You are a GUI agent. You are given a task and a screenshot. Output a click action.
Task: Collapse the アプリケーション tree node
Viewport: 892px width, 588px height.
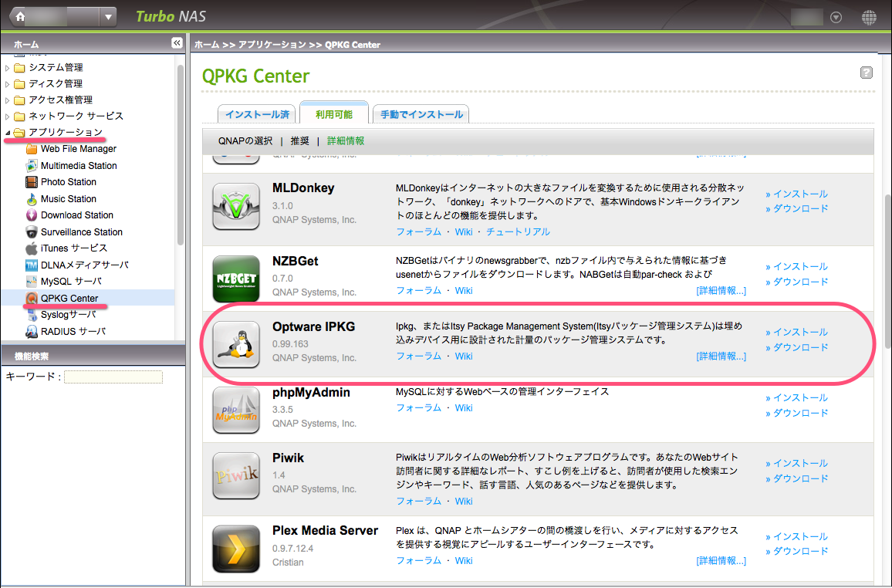pos(8,133)
